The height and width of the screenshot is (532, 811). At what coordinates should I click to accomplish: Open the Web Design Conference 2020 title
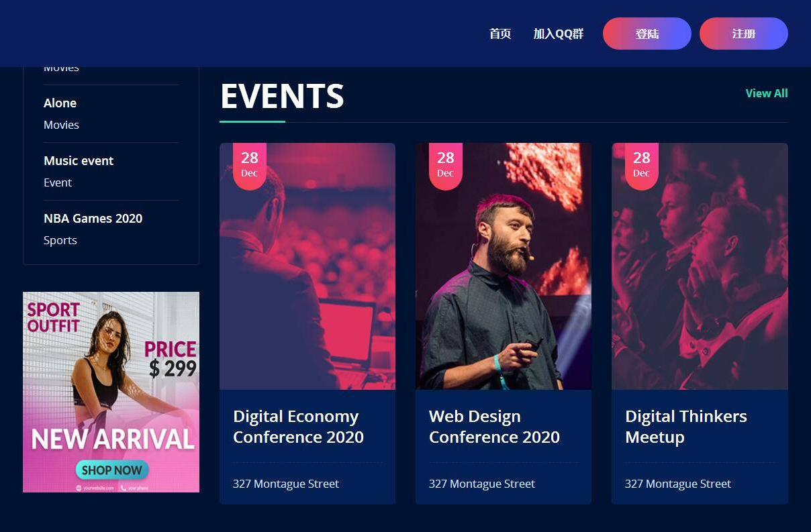pyautogui.click(x=494, y=427)
